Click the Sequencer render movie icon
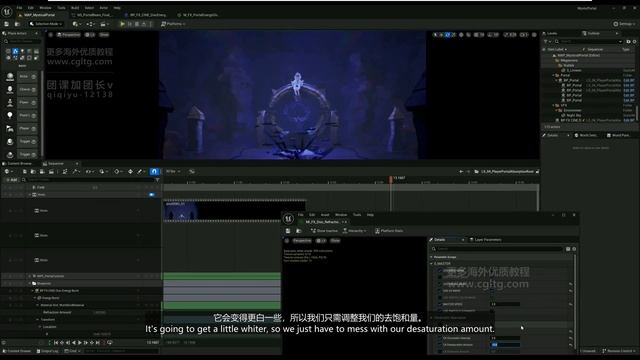 click(51, 171)
